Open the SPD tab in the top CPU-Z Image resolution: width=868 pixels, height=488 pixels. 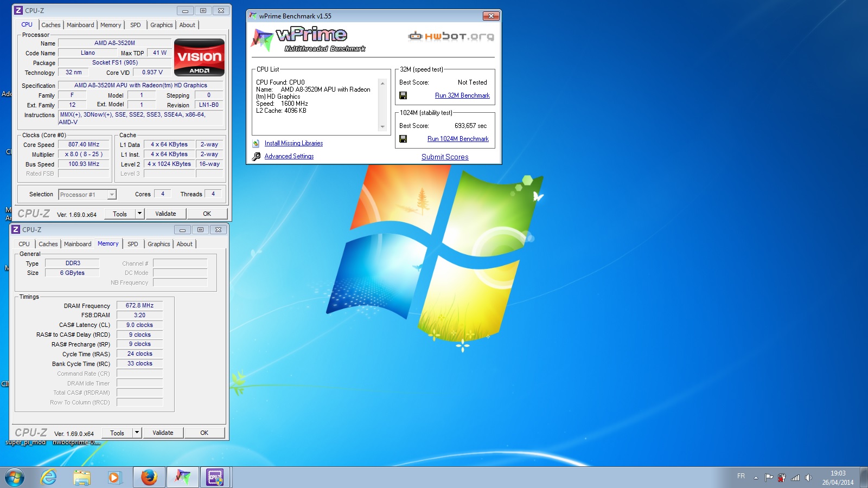136,25
